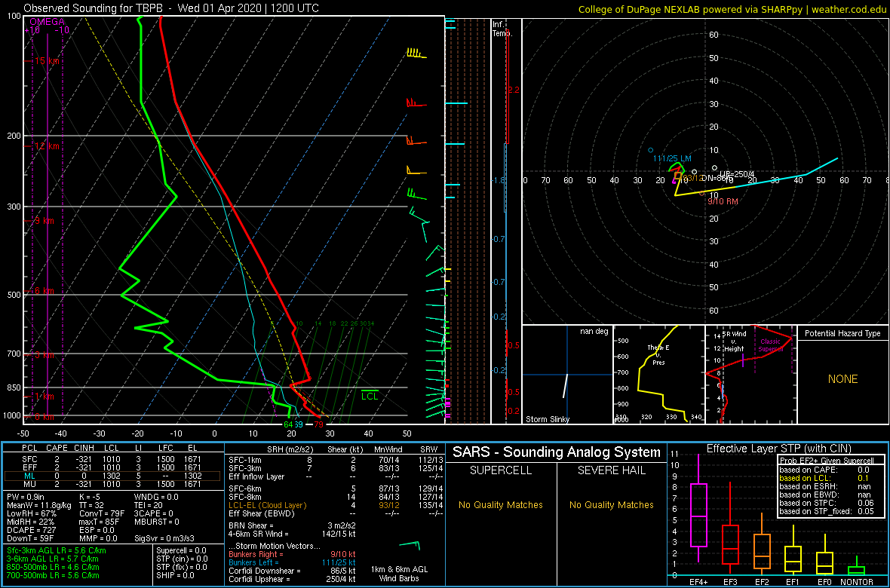Click the surface dewpoint value '64'
This screenshot has width=890, height=588.
[288, 424]
